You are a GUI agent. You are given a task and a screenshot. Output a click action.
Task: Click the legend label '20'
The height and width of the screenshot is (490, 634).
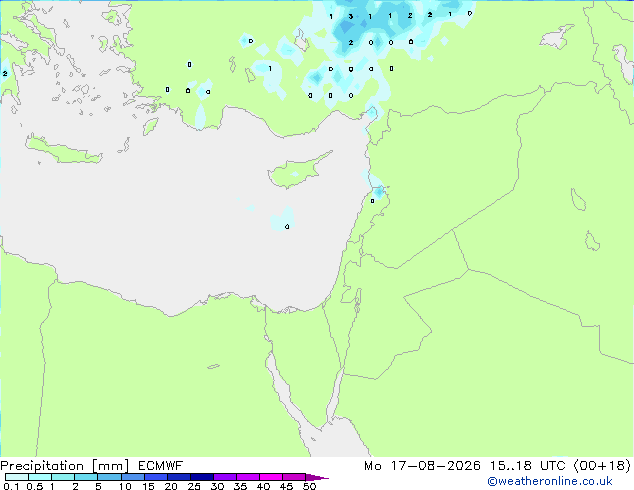171,486
